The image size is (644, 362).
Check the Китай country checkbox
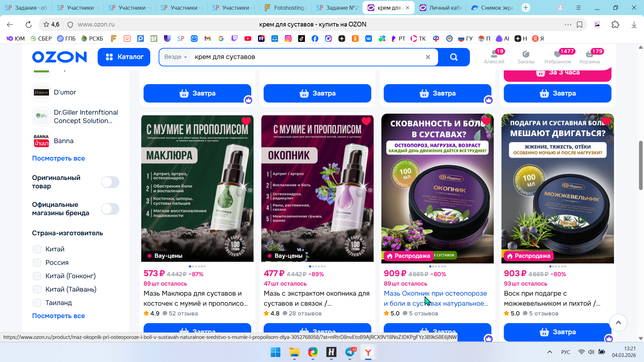pos(37,249)
